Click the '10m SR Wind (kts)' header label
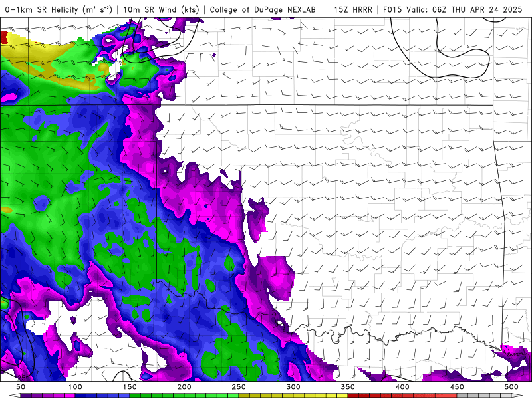The image size is (532, 399). coord(161,9)
